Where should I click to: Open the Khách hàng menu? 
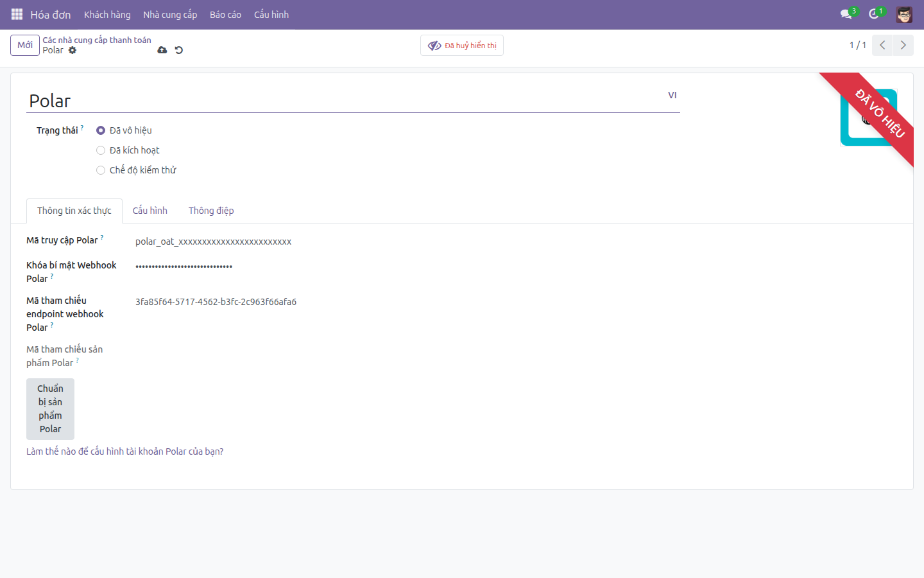tap(107, 14)
